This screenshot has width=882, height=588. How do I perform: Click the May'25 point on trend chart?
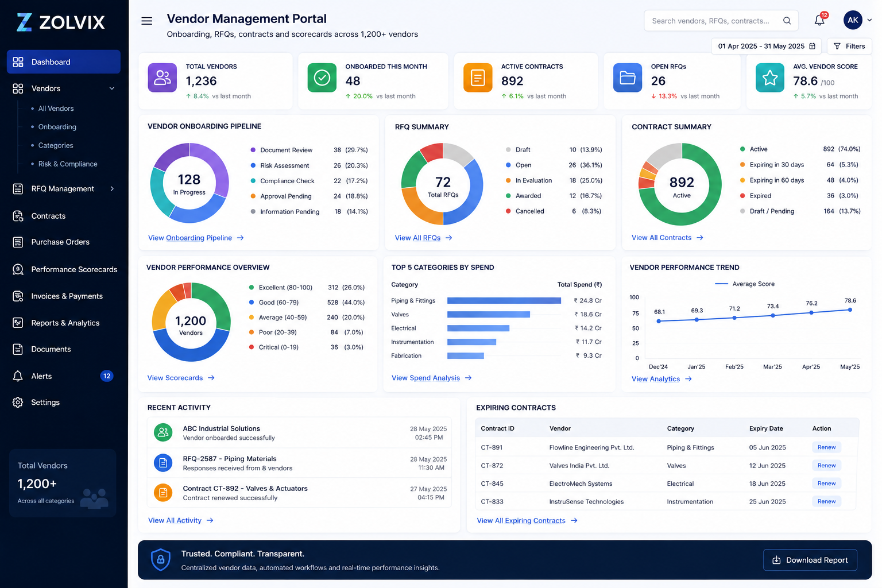(x=850, y=310)
